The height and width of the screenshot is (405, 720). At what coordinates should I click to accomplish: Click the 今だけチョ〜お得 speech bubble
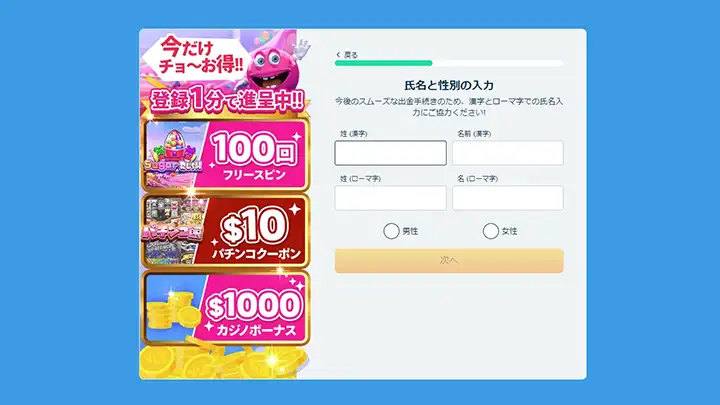click(x=198, y=56)
